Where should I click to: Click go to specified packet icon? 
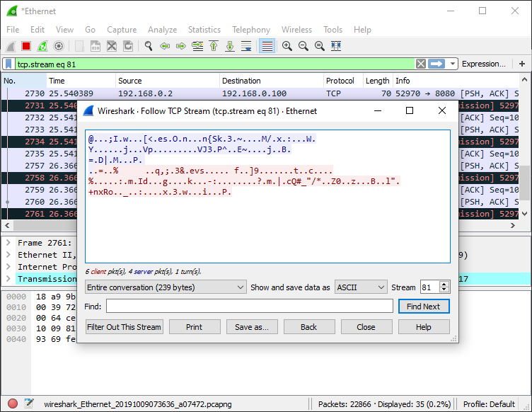pos(197,46)
